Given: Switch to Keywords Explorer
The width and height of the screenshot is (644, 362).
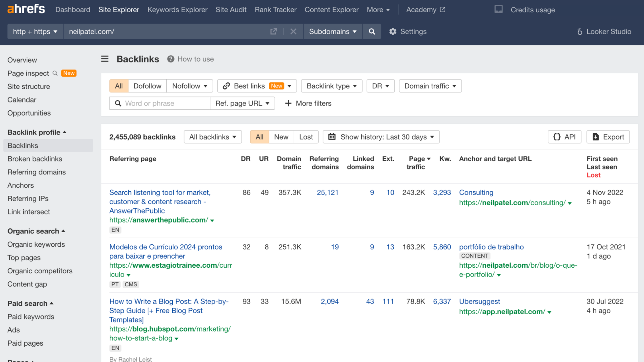Looking at the screenshot, I should coord(177,9).
